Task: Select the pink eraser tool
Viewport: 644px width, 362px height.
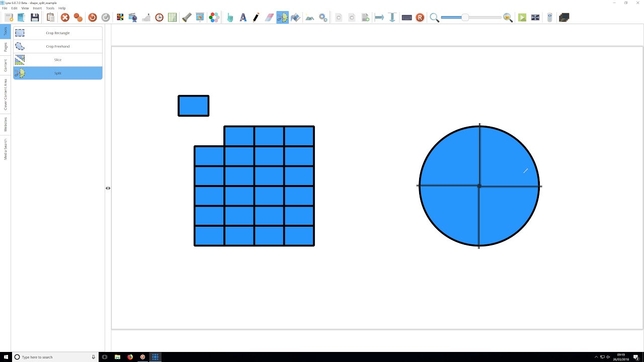Action: 269,18
